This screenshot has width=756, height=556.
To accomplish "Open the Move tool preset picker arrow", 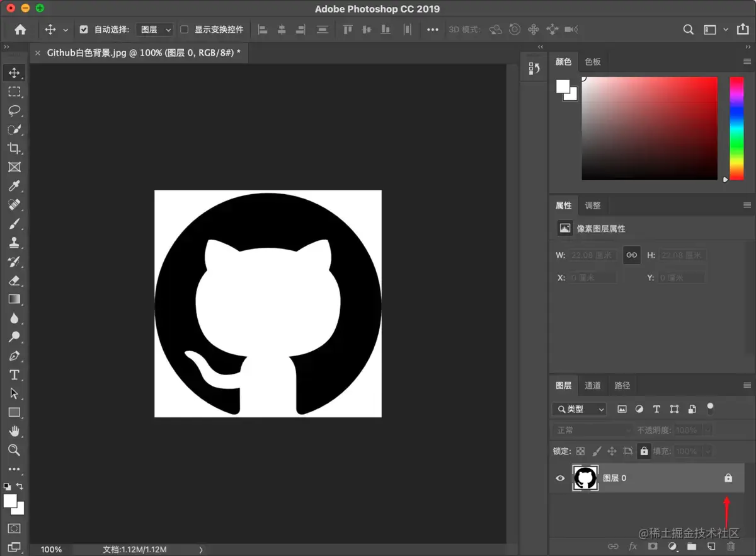I will click(66, 30).
